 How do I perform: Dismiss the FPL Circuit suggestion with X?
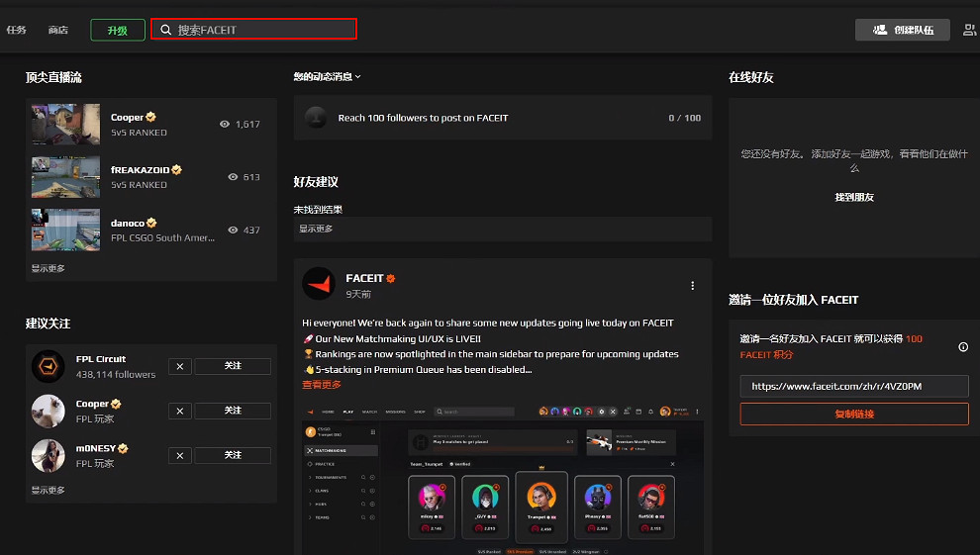[x=180, y=366]
